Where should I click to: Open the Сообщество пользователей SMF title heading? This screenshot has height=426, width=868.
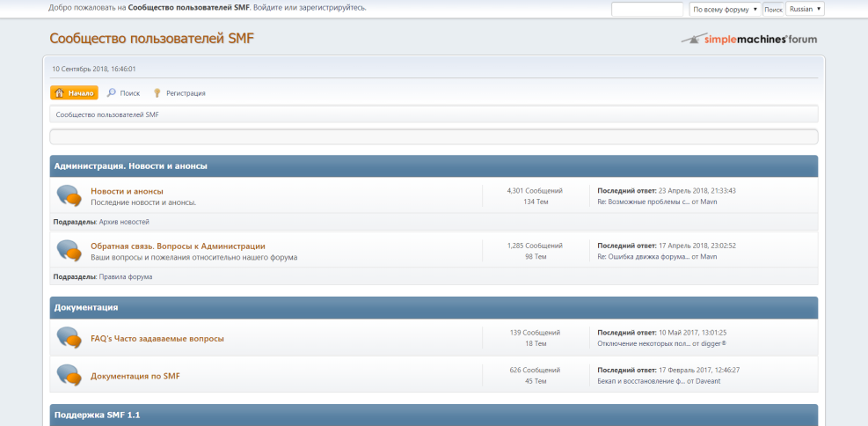point(151,39)
